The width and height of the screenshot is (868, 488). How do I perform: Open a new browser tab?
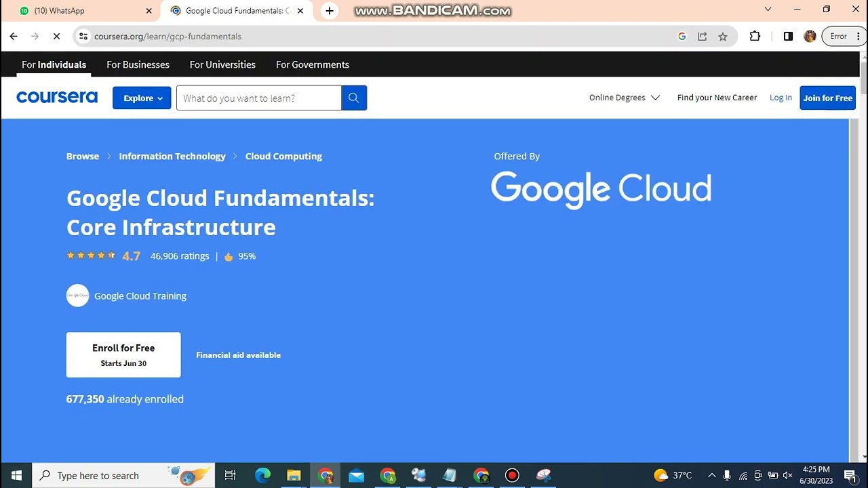[x=330, y=11]
